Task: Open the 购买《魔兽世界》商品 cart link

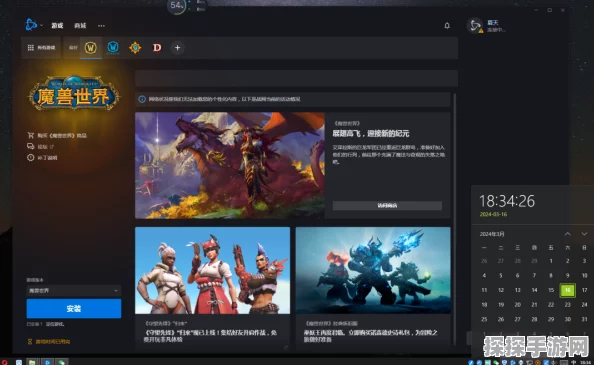Action: tap(57, 135)
